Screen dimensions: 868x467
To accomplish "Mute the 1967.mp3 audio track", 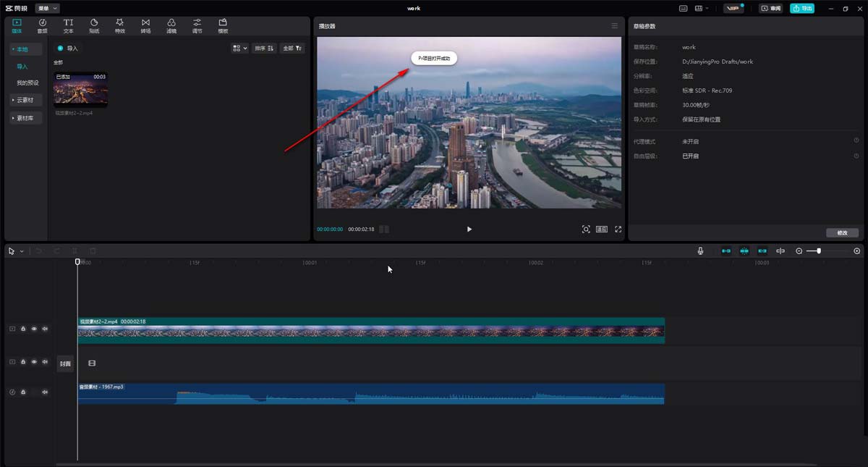I will click(x=45, y=392).
